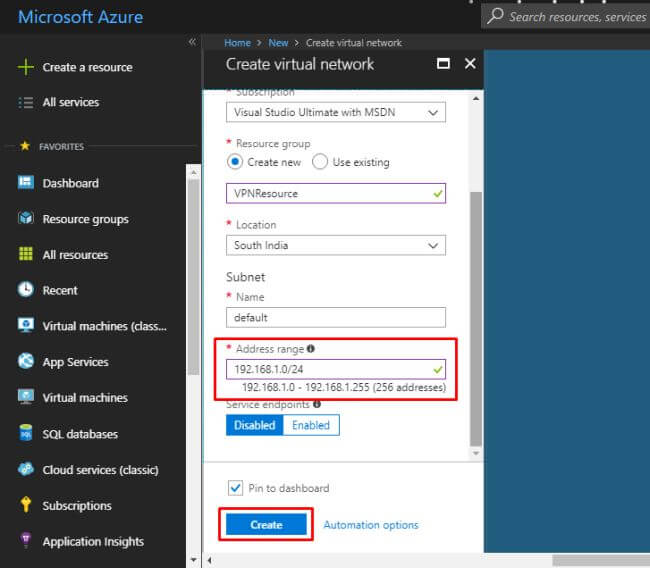Click the Microsoft Azure logo text
Screen dimensions: 650x568
coord(80,17)
